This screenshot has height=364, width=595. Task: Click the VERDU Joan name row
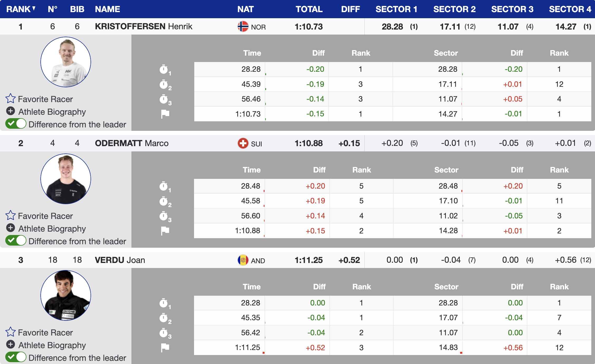[x=120, y=260]
